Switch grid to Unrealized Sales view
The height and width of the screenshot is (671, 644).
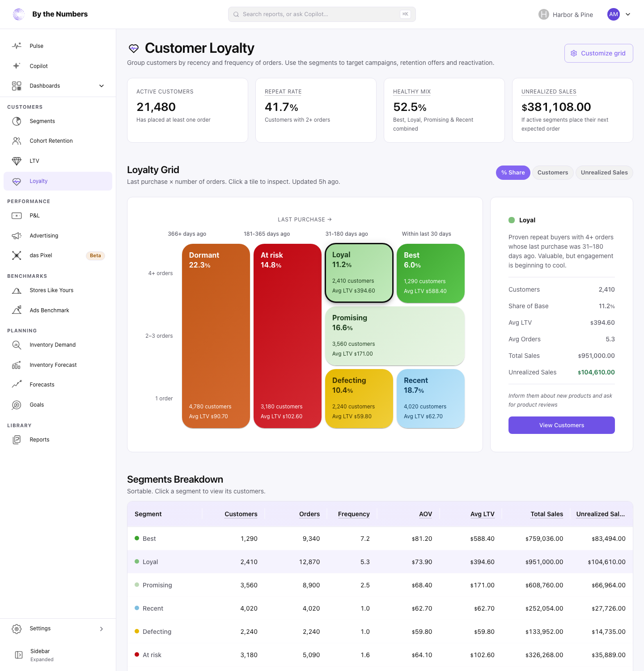(604, 173)
